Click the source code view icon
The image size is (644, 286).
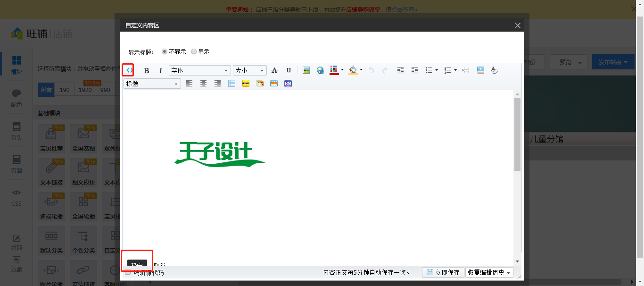coord(129,70)
